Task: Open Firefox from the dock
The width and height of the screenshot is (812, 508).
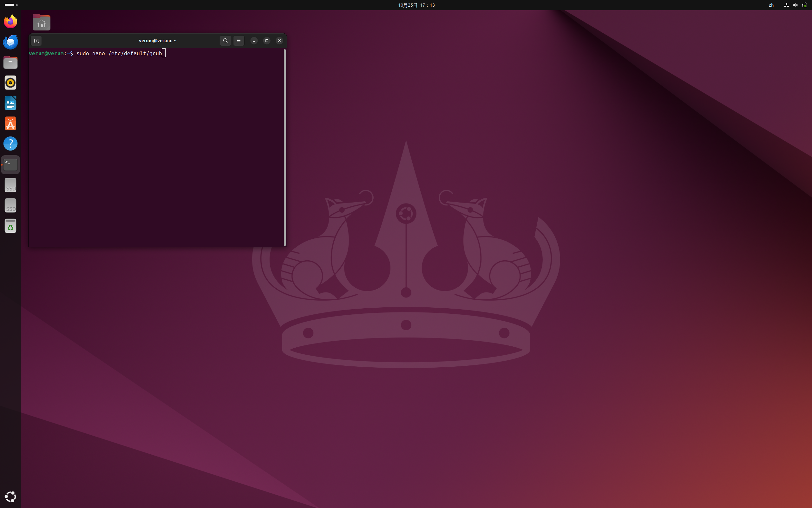Action: tap(10, 22)
